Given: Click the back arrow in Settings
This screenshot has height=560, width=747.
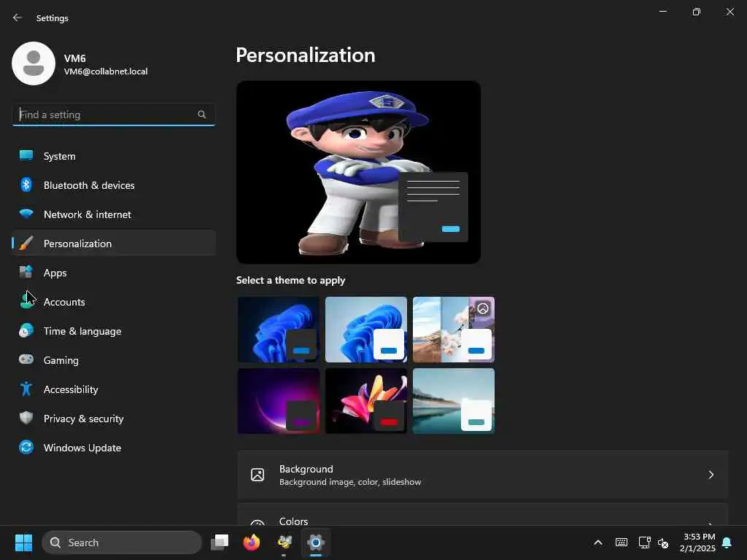Looking at the screenshot, I should coord(18,17).
